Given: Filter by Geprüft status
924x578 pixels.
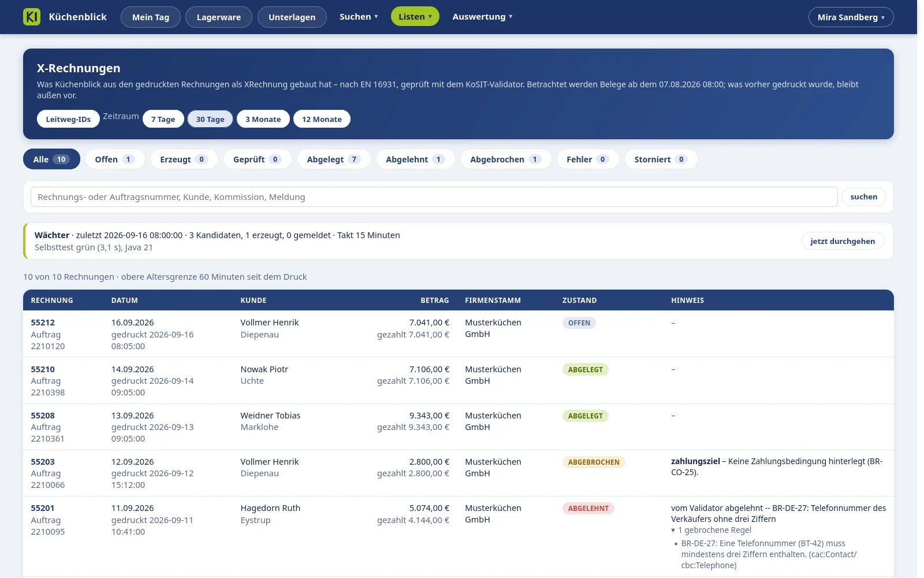Looking at the screenshot, I should pos(257,159).
